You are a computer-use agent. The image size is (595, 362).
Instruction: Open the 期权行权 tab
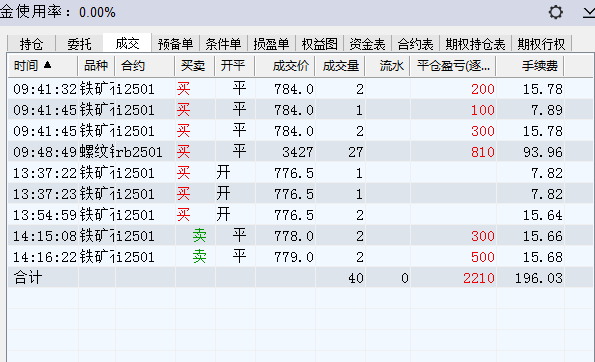pos(541,44)
